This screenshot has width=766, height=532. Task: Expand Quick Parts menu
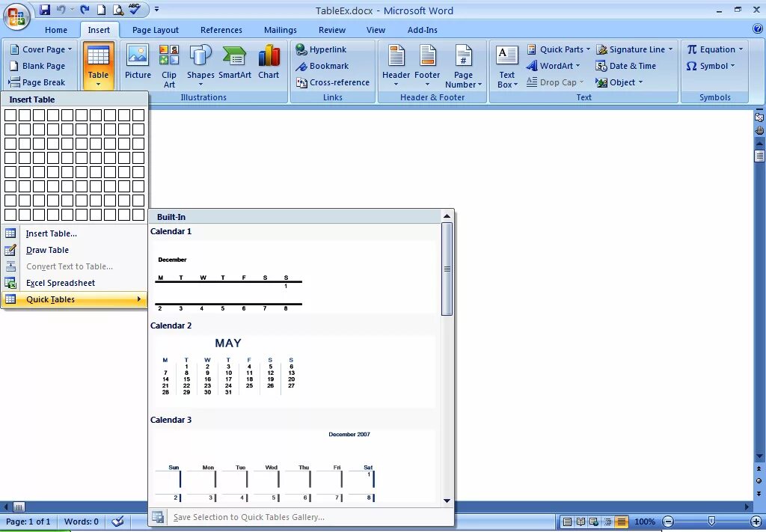(558, 49)
